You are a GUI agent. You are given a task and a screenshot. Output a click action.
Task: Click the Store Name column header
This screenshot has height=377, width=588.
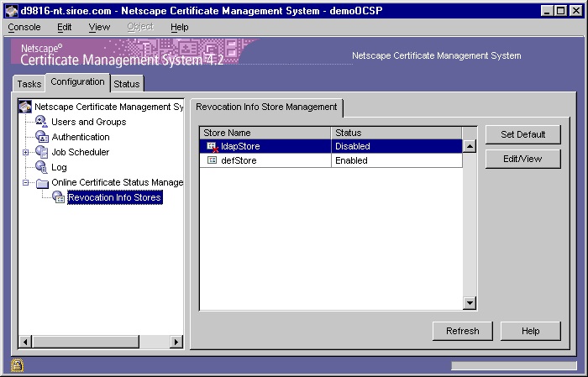pyautogui.click(x=265, y=133)
